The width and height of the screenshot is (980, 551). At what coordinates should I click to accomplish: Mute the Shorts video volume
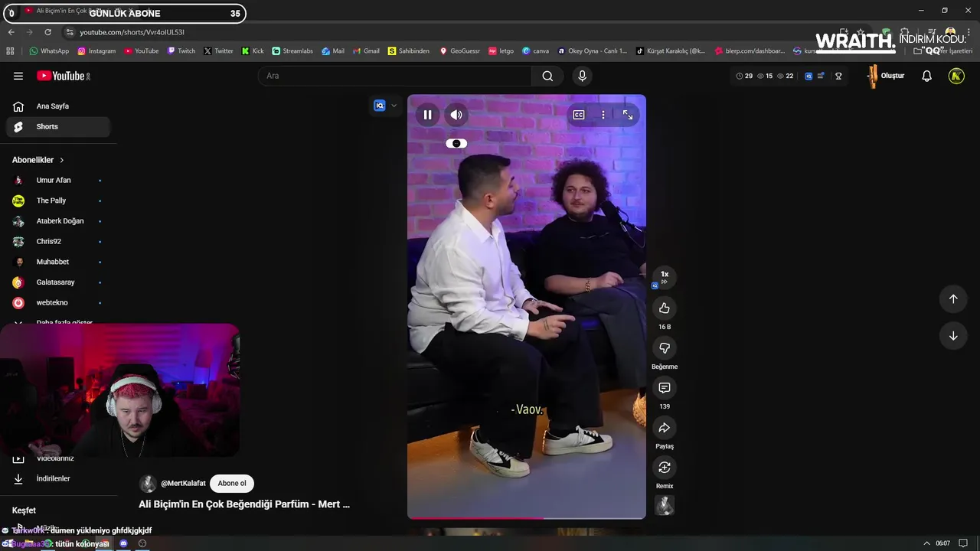[456, 115]
